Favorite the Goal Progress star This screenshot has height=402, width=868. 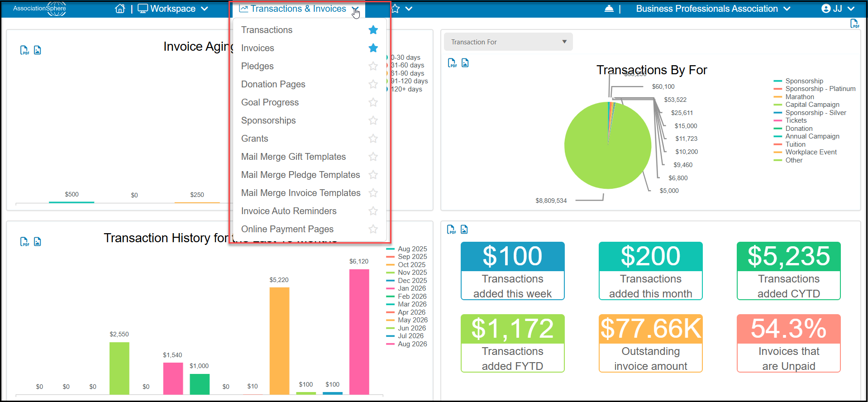coord(373,102)
